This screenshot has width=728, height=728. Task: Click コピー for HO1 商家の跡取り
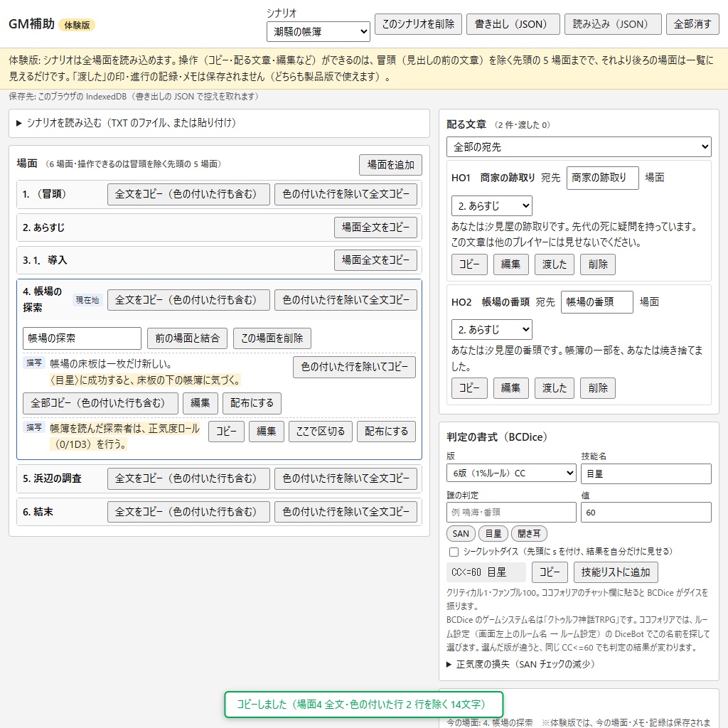pos(469,264)
